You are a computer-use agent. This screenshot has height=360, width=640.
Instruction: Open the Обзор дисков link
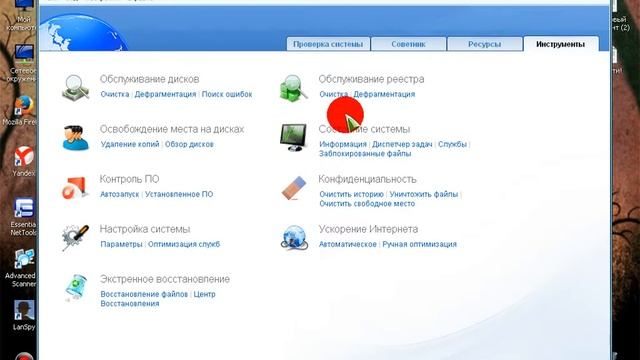[x=189, y=144]
